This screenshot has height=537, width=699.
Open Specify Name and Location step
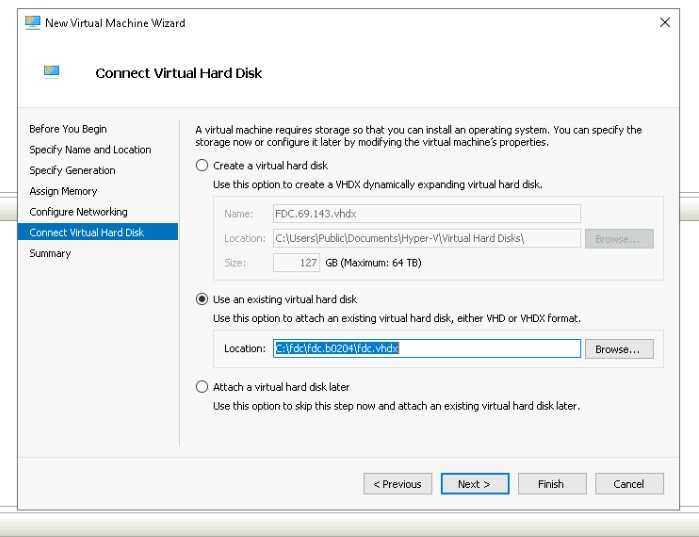[90, 150]
